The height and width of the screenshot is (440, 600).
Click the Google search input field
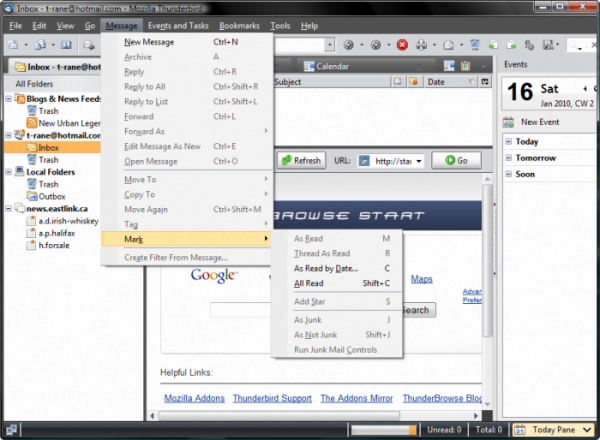240,310
